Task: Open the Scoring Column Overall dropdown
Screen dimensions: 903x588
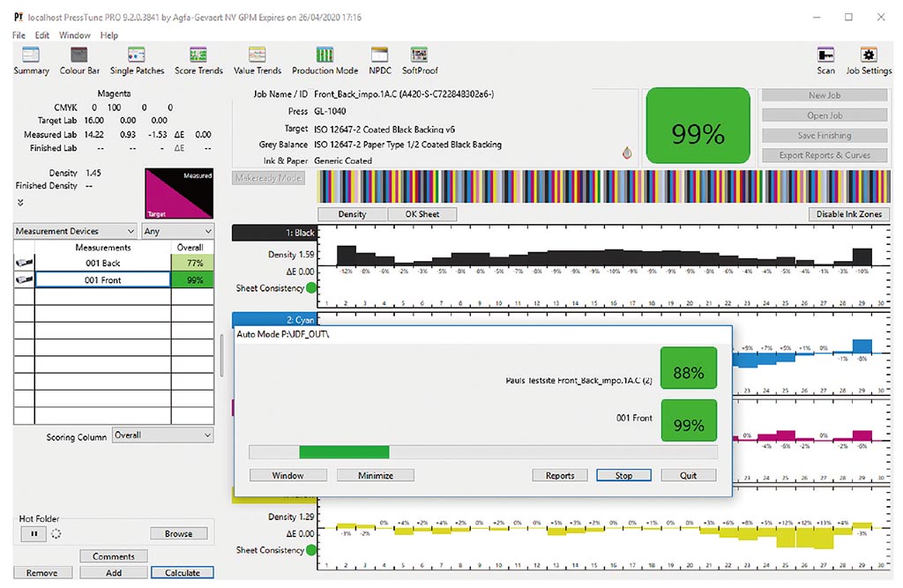Action: point(163,435)
